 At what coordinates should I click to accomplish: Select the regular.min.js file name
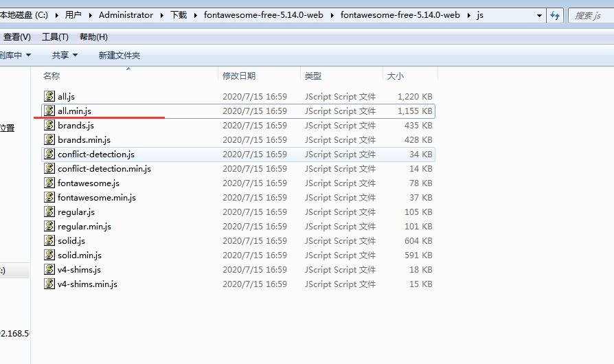(84, 227)
